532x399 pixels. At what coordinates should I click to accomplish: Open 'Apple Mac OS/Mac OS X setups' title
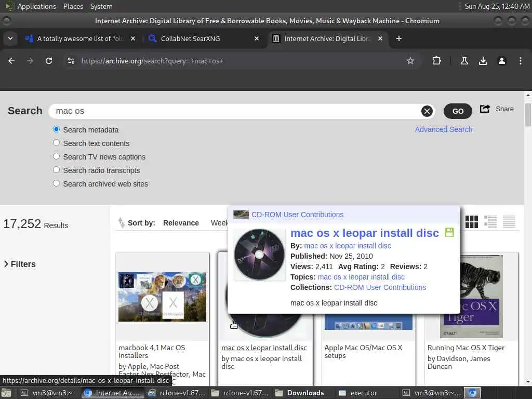pos(363,352)
